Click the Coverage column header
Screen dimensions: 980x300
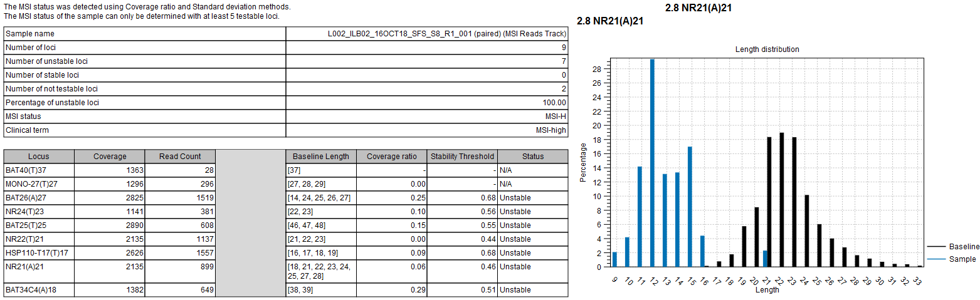[x=110, y=157]
